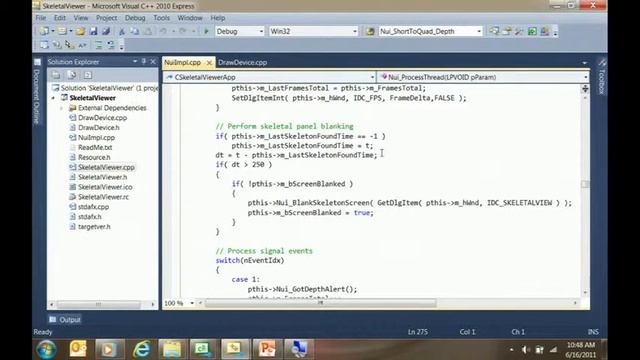The image size is (640, 360).
Task: Collapse the SkeletalViewer project node
Action: tap(53, 98)
